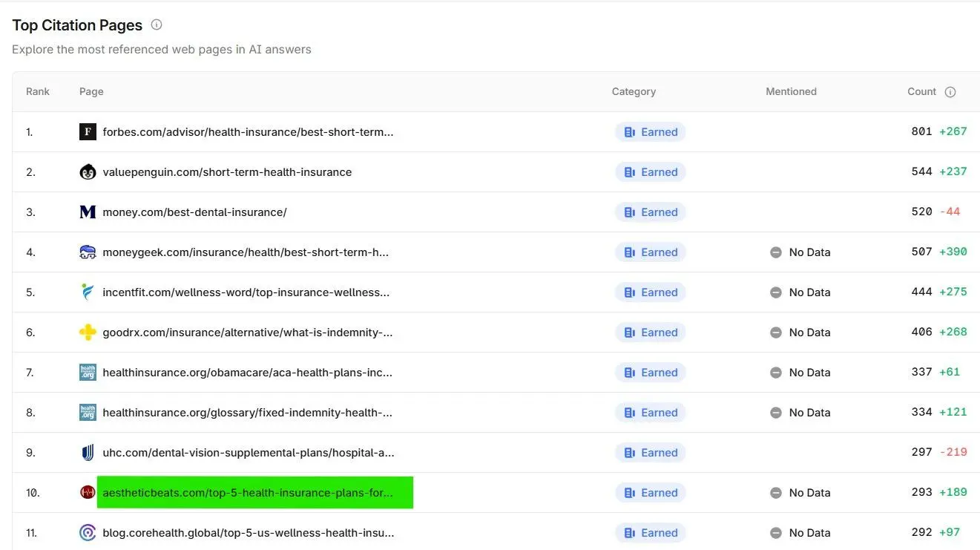Click the No Data icon in moneygeek row
980x550 pixels.
[776, 252]
